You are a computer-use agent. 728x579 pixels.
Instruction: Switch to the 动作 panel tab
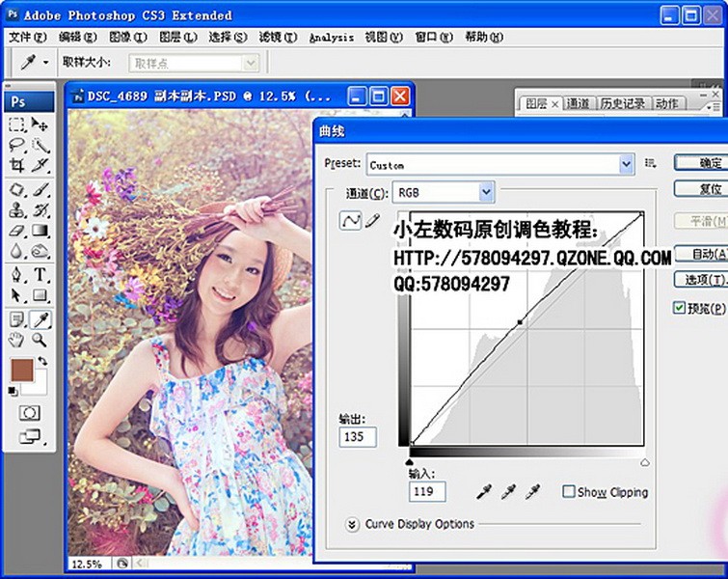coord(666,103)
